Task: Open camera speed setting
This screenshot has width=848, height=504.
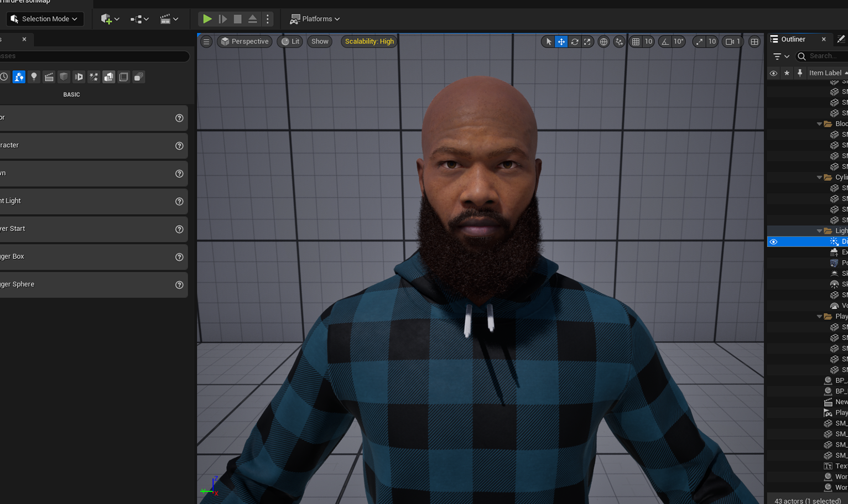Action: pos(732,41)
